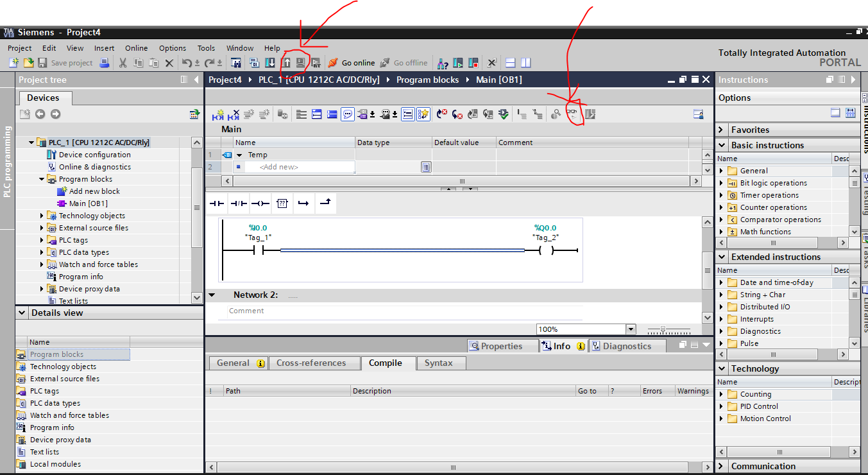Insert empty box instruction

click(x=282, y=203)
